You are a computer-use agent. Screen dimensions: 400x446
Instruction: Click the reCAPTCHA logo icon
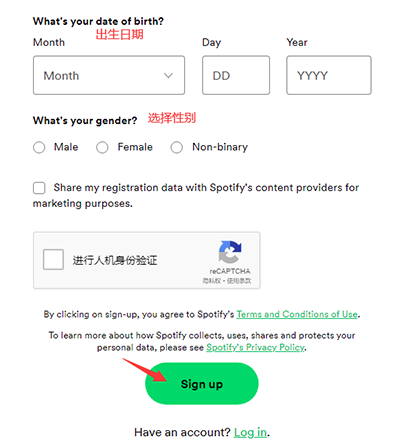coord(230,252)
